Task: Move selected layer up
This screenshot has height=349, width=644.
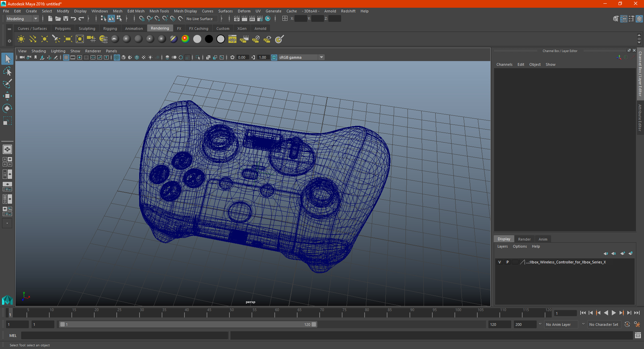Action: coord(606,253)
